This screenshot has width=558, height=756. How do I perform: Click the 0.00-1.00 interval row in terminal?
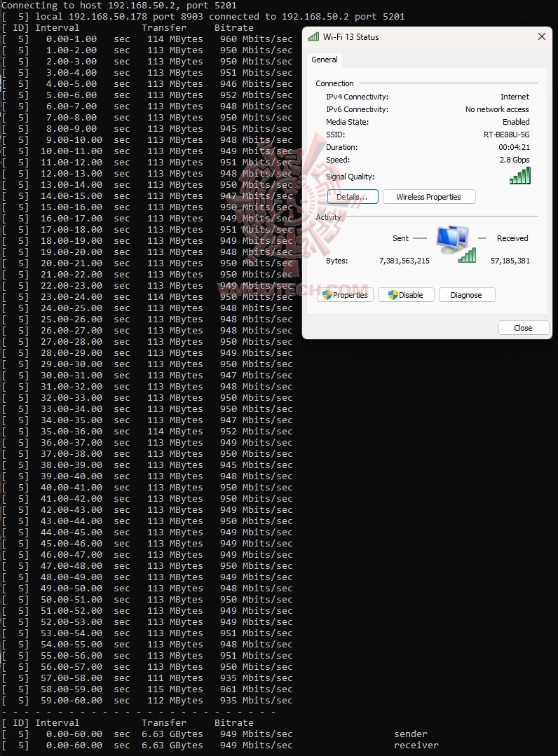(x=147, y=39)
